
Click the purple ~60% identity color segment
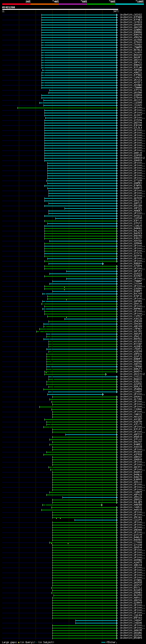coord(73,4)
